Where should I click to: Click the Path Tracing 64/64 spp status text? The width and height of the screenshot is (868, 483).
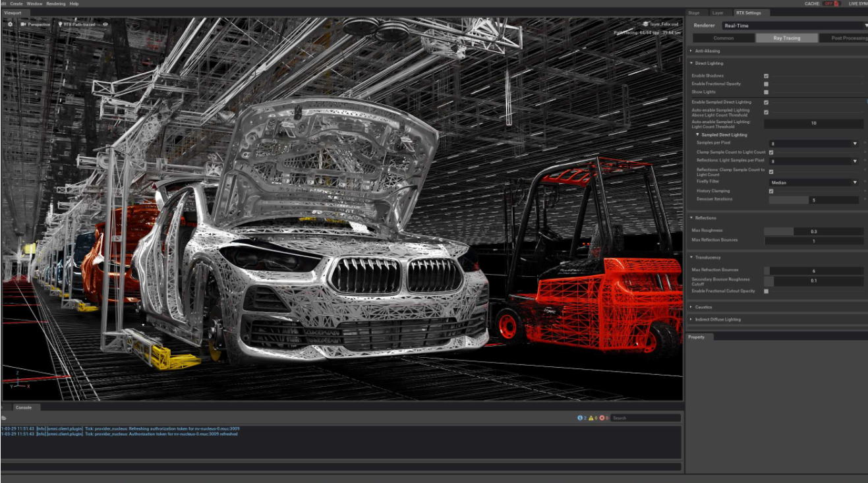click(x=647, y=32)
